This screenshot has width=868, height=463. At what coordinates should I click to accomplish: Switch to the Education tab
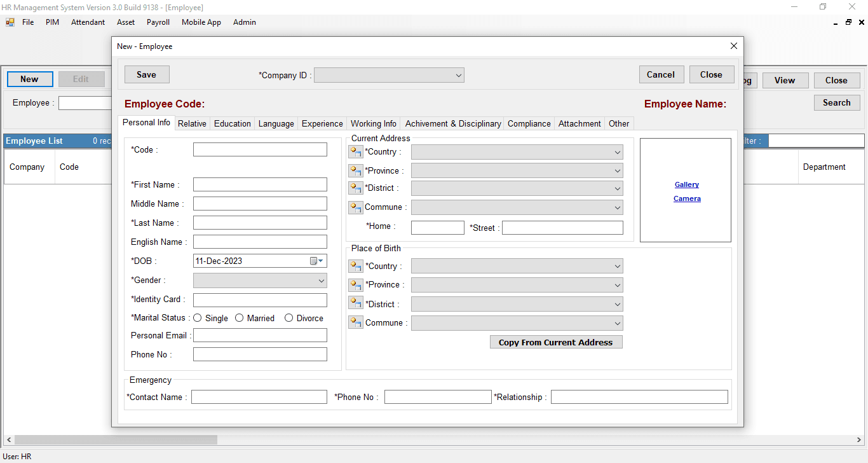pyautogui.click(x=232, y=124)
